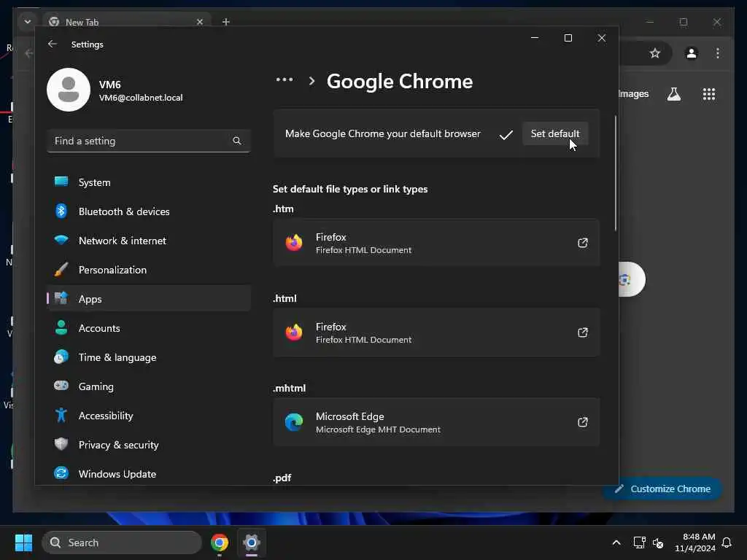This screenshot has height=560, width=747.
Task: Show hidden system tray icons
Action: (616, 542)
